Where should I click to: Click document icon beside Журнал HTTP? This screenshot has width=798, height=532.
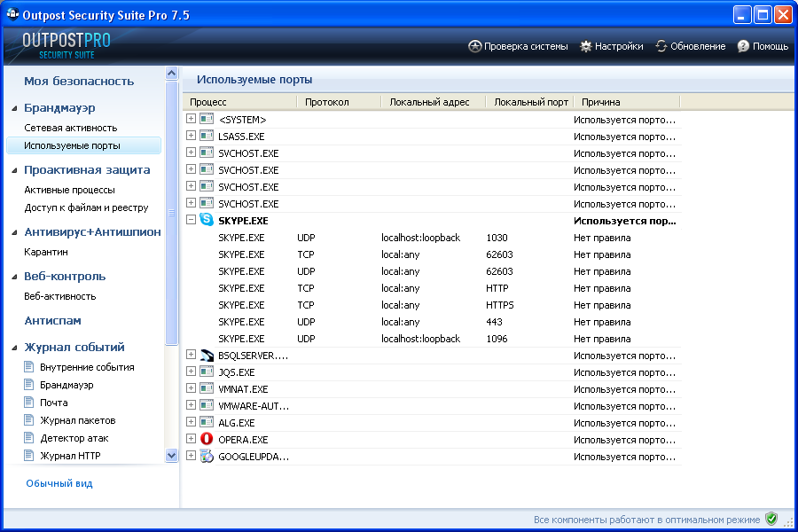[29, 455]
